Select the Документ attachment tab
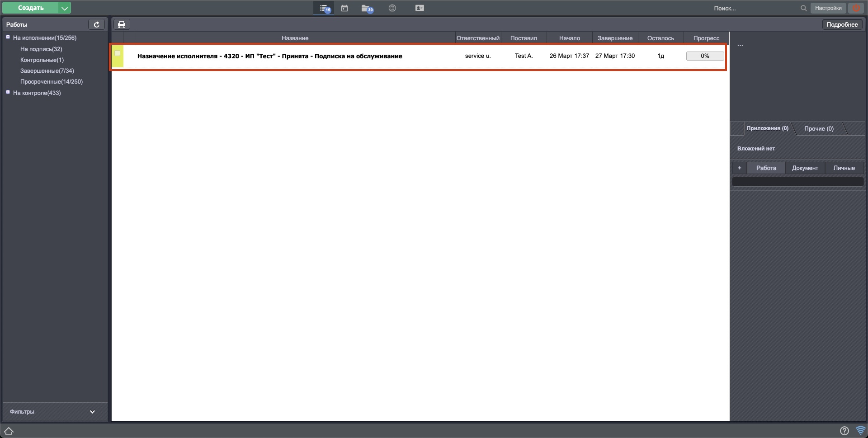Viewport: 868px width, 438px height. [x=805, y=168]
